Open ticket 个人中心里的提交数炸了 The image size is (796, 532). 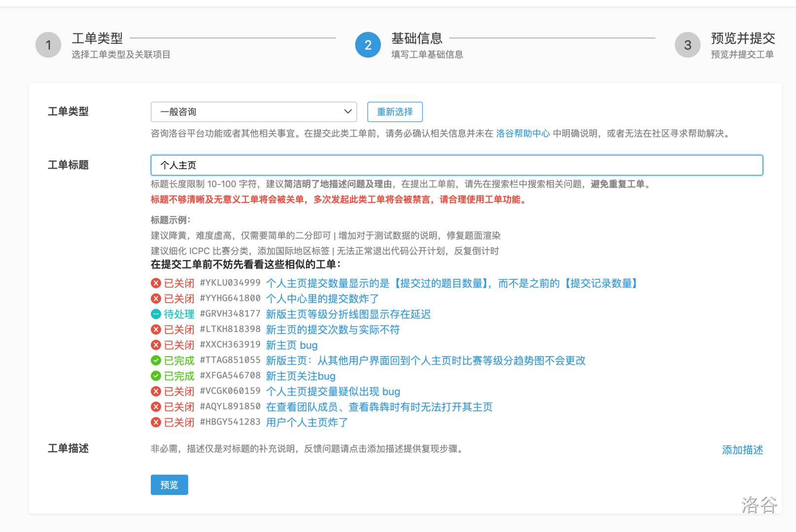pos(322,299)
